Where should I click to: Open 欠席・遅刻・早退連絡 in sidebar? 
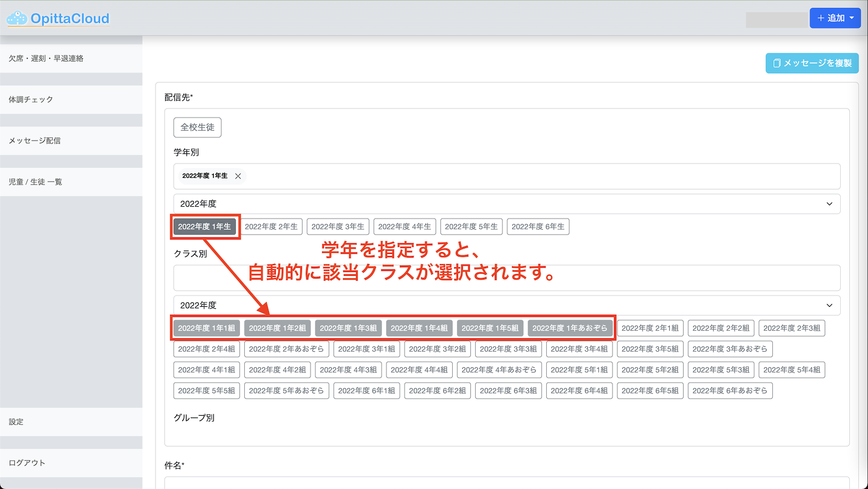tap(71, 58)
